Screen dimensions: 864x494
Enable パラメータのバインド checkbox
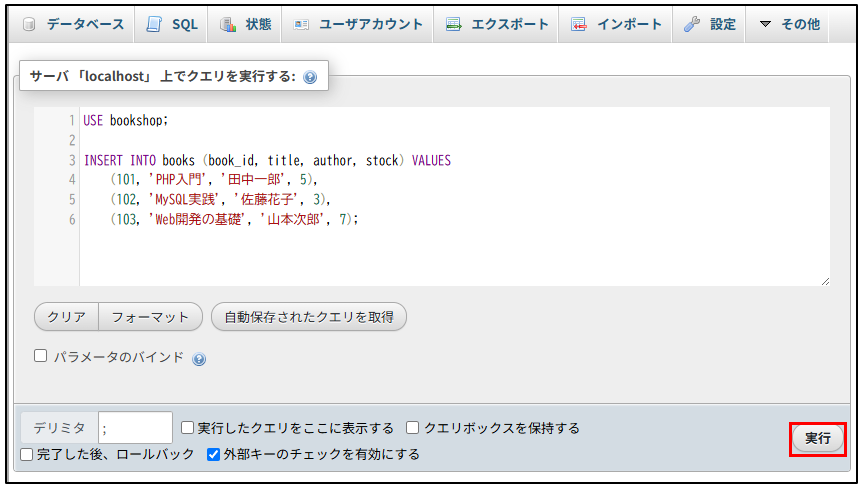click(41, 356)
